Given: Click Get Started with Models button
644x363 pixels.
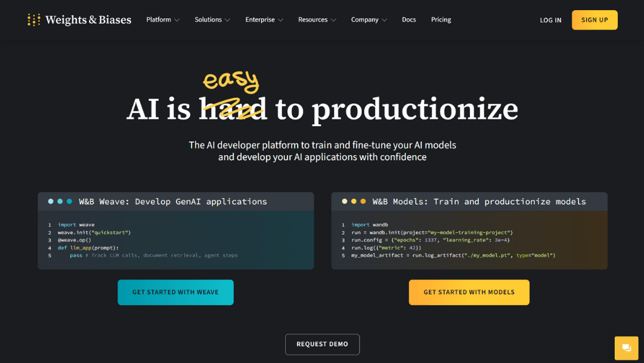Looking at the screenshot, I should [469, 293].
